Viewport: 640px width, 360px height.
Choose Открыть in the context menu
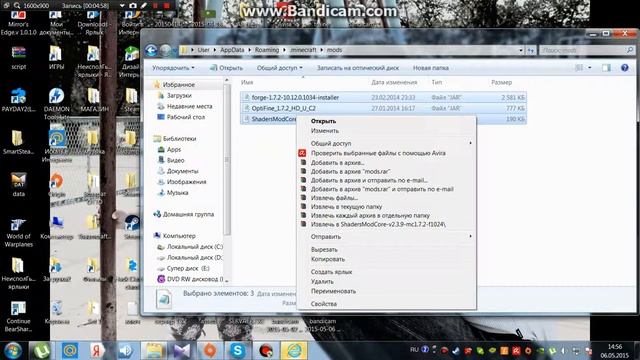(x=323, y=121)
